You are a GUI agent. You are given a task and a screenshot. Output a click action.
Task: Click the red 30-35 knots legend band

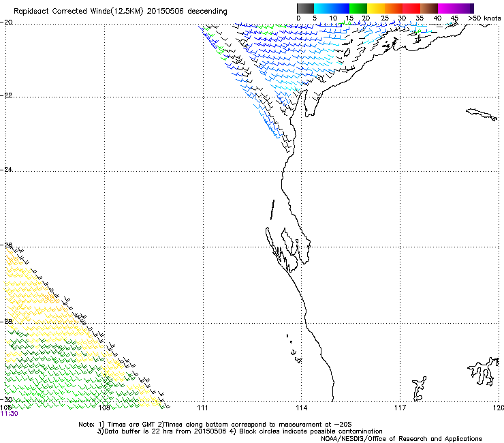pyautogui.click(x=411, y=8)
